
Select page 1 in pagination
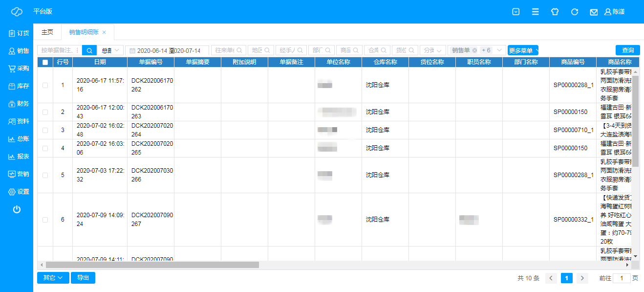tap(567, 278)
